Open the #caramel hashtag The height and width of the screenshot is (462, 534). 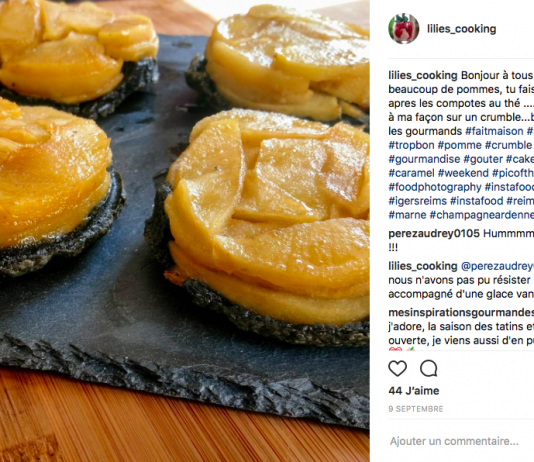411,173
